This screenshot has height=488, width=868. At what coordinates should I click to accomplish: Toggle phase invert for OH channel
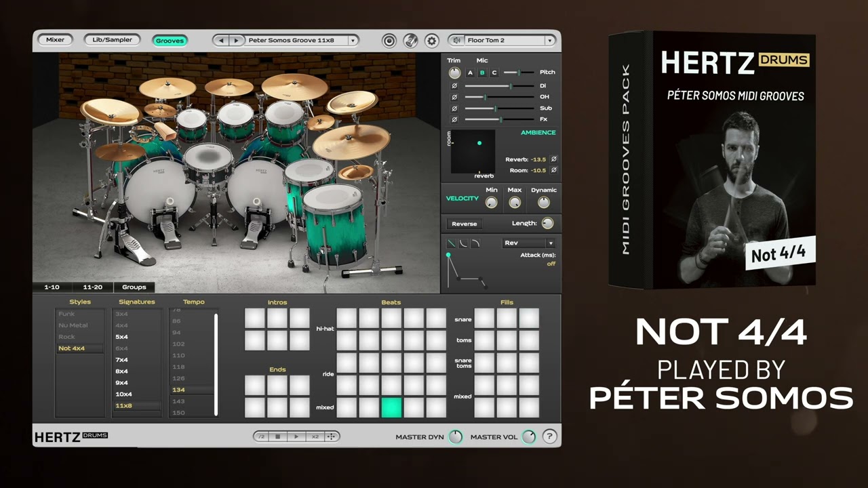pyautogui.click(x=454, y=97)
